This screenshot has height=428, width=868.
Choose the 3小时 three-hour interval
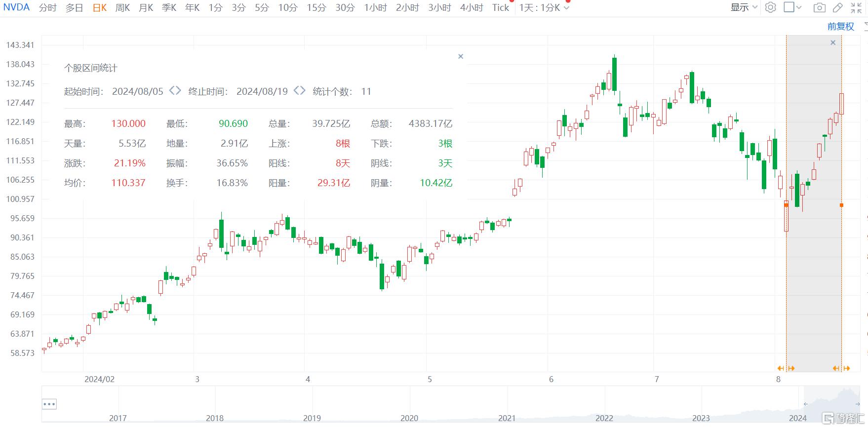click(439, 7)
